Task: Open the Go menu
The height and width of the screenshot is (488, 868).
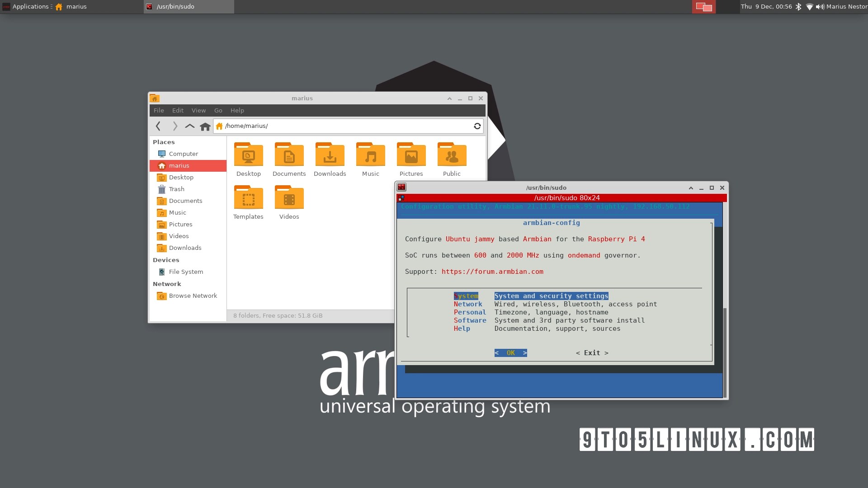Action: pos(218,110)
